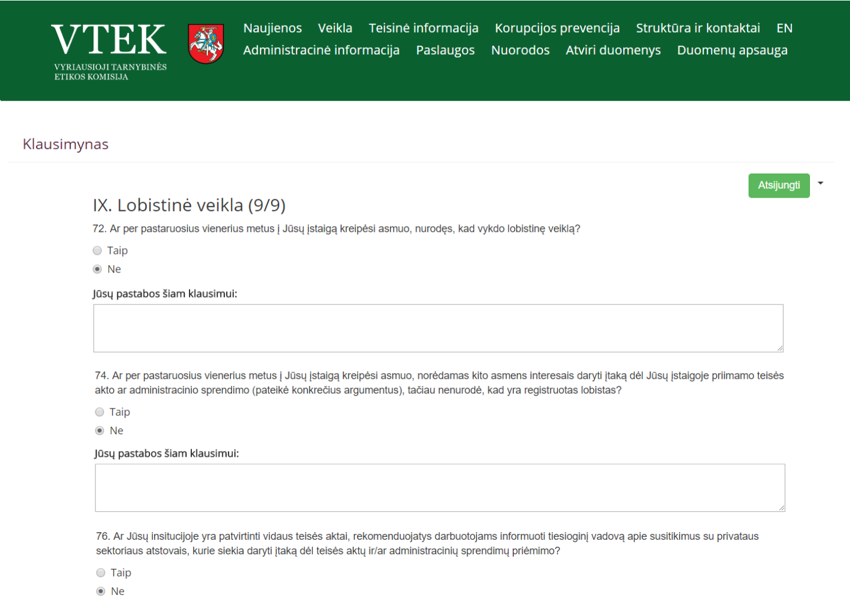Go to Teisinė informacija
Screen dimensions: 850x616
(423, 28)
